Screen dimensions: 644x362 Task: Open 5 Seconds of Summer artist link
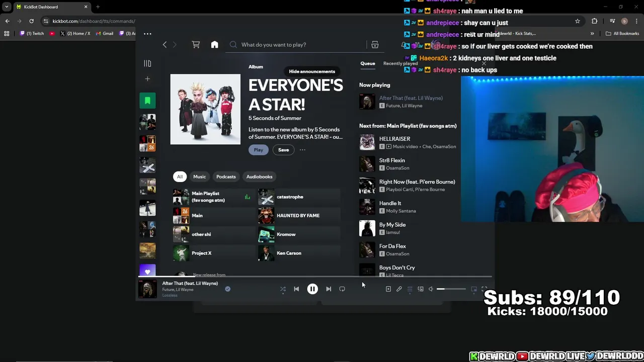tap(275, 118)
